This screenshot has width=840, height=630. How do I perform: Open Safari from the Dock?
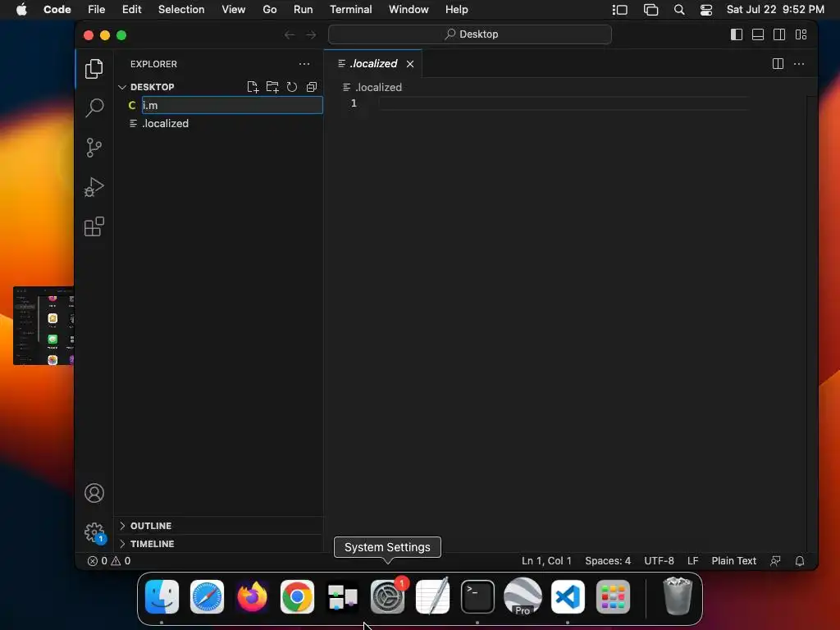click(207, 597)
